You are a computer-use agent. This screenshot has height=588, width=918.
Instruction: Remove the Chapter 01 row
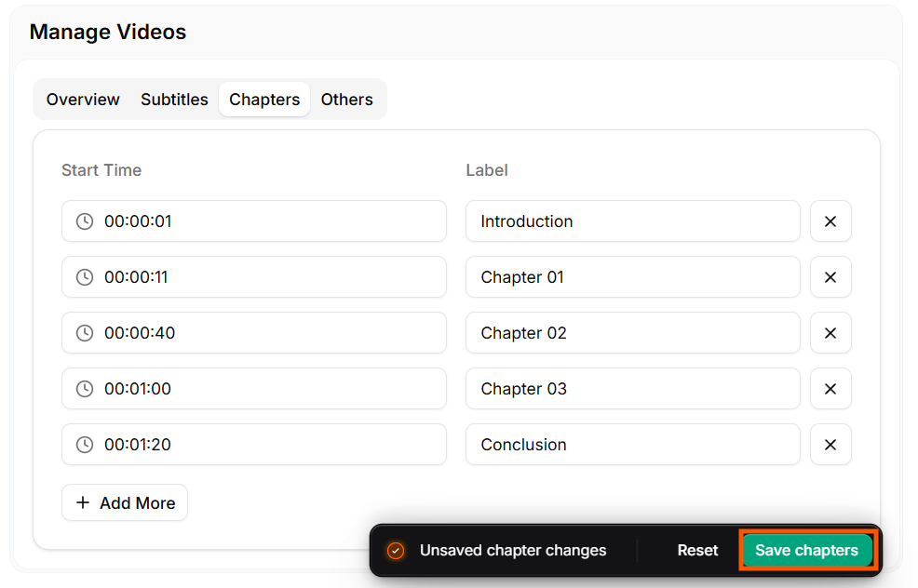830,277
